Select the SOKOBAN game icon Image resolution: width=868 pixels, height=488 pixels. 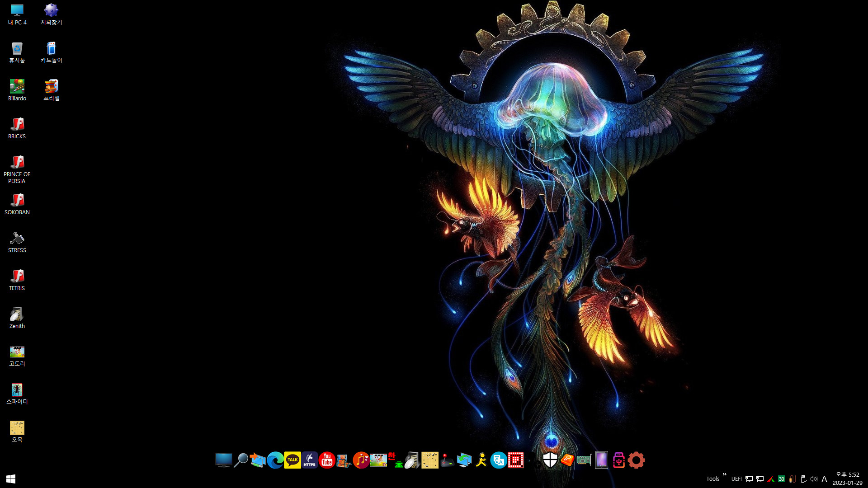[17, 204]
